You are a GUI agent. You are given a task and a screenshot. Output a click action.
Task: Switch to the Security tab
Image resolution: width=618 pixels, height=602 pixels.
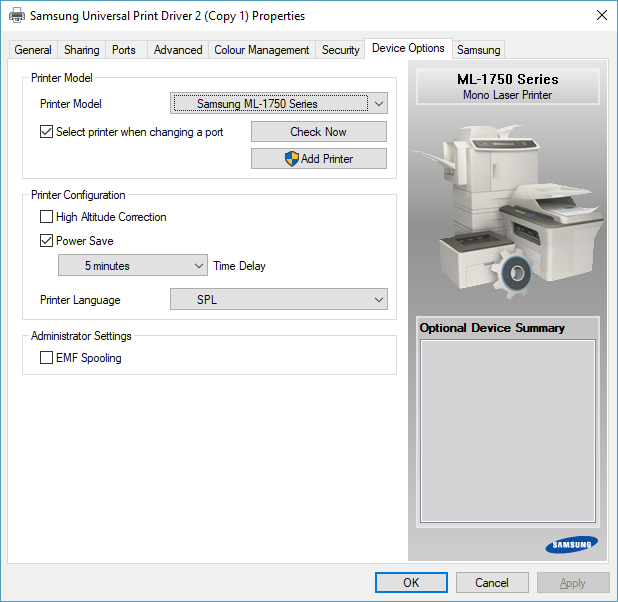point(341,50)
